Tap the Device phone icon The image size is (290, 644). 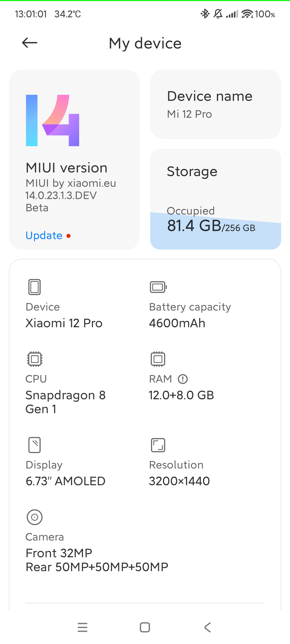[34, 287]
